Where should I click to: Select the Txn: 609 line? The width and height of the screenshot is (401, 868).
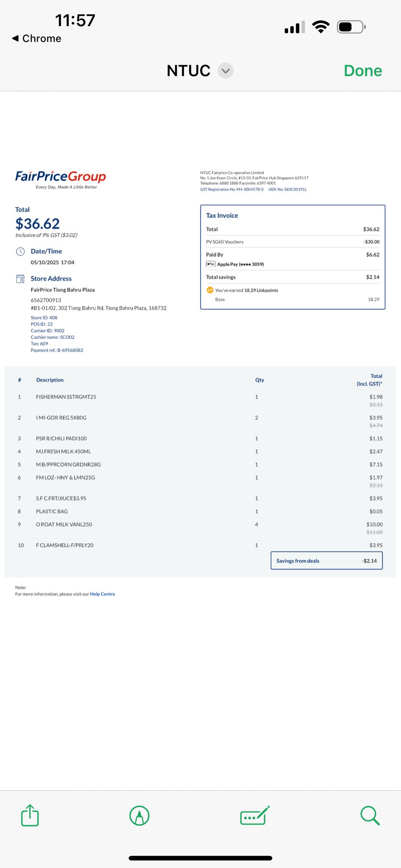tap(39, 344)
